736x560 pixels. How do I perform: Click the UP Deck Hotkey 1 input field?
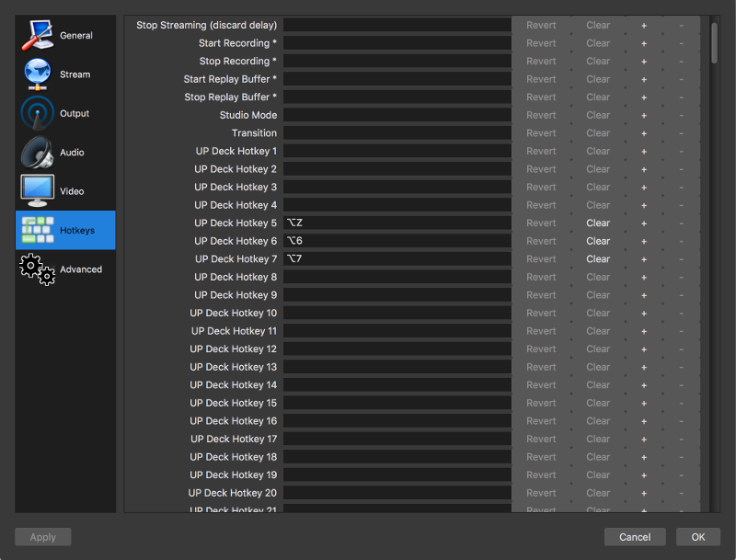pyautogui.click(x=397, y=151)
